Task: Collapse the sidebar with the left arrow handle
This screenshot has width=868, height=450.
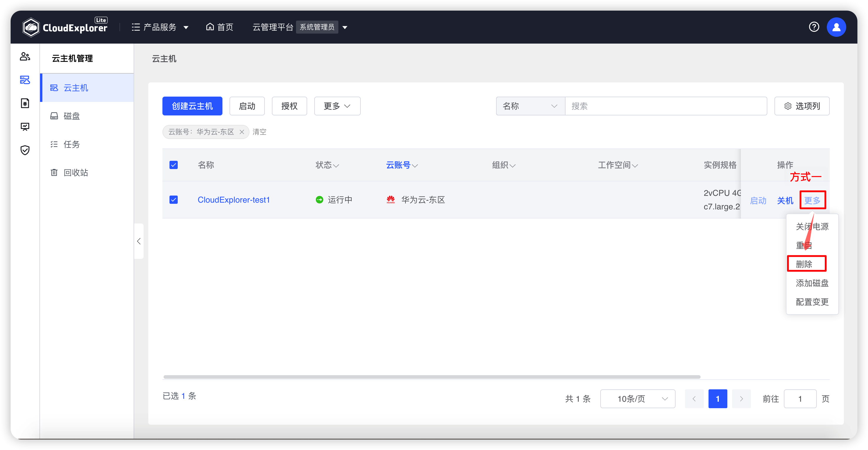Action: click(139, 241)
